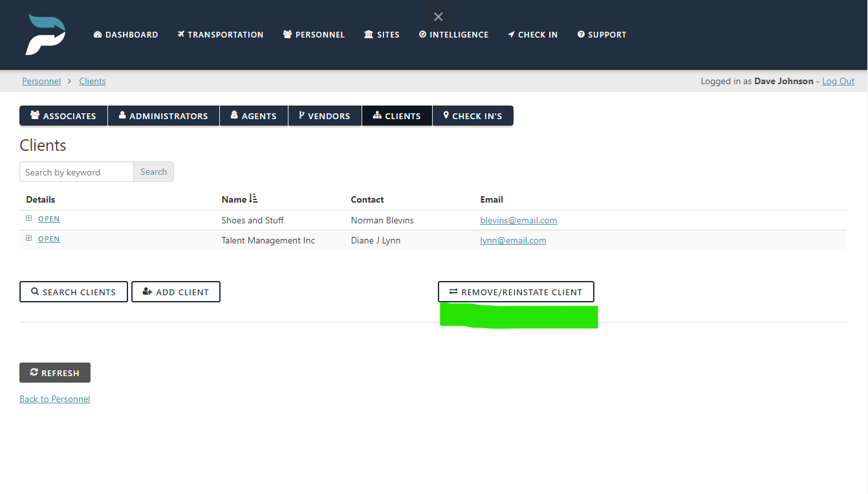The width and height of the screenshot is (868, 494).
Task: Select the Transportation plane icon
Action: (x=181, y=34)
